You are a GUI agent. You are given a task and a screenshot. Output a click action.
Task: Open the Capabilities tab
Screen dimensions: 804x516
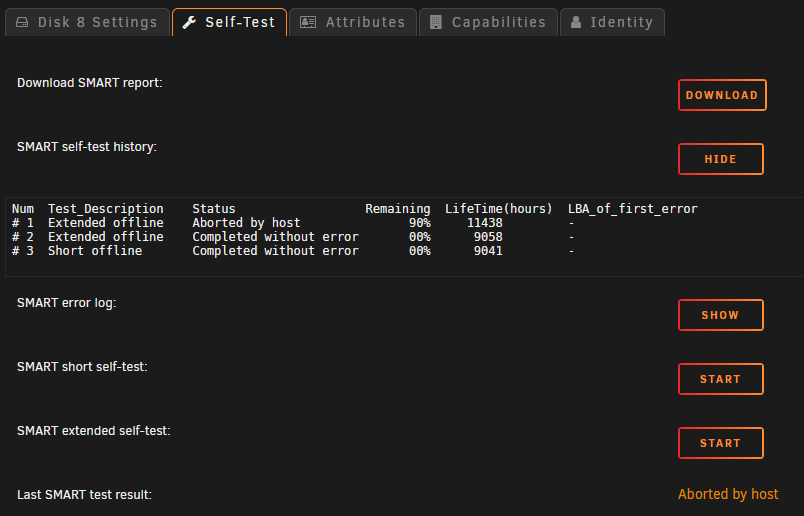pos(488,22)
